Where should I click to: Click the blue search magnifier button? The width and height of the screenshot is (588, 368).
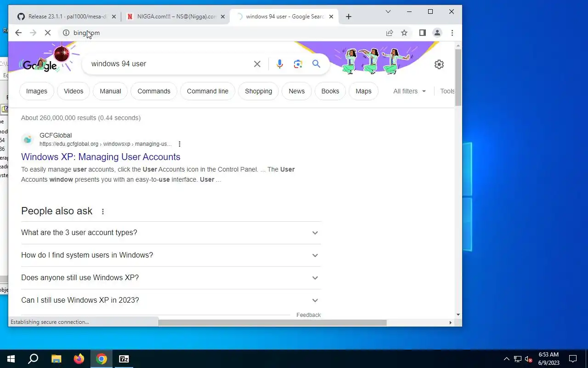(x=316, y=64)
